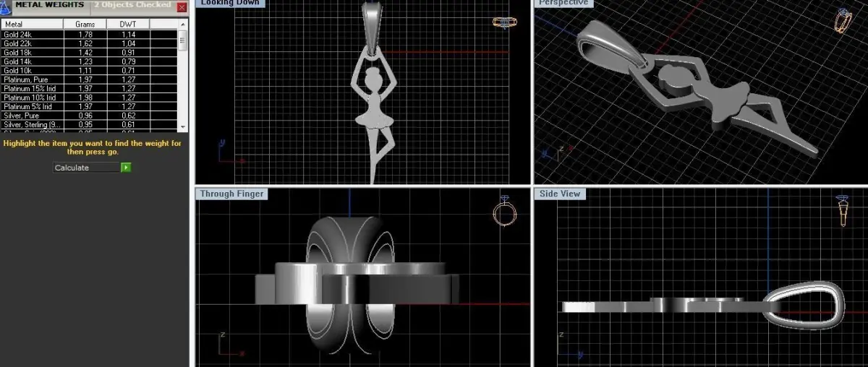
Task: Select the Platinum, Pure row
Action: pos(89,79)
